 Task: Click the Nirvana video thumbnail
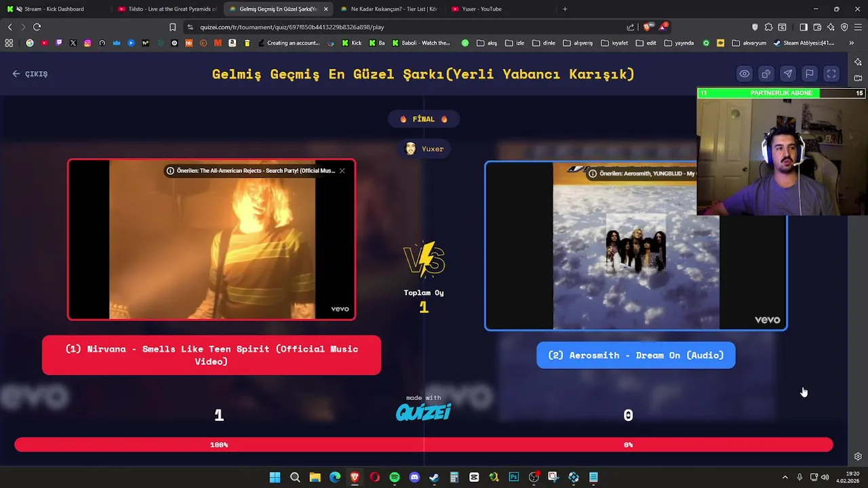(x=212, y=239)
